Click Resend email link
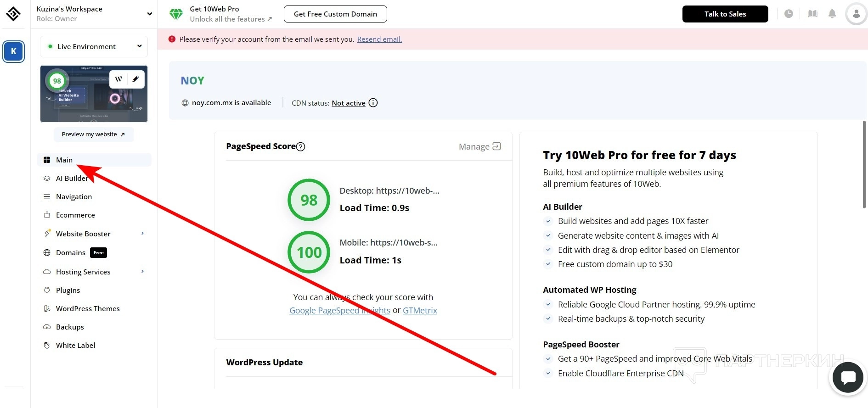Screen dimensions: 868x408 tap(379, 39)
